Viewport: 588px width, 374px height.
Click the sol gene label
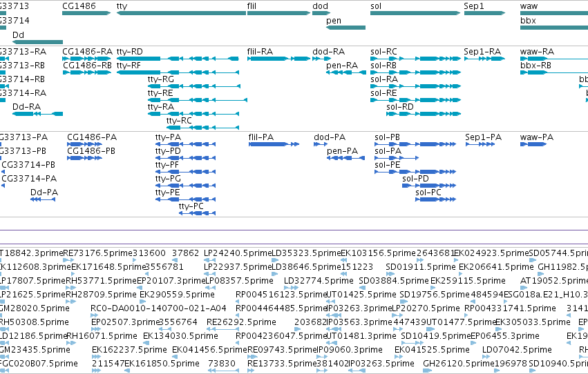(x=376, y=6)
